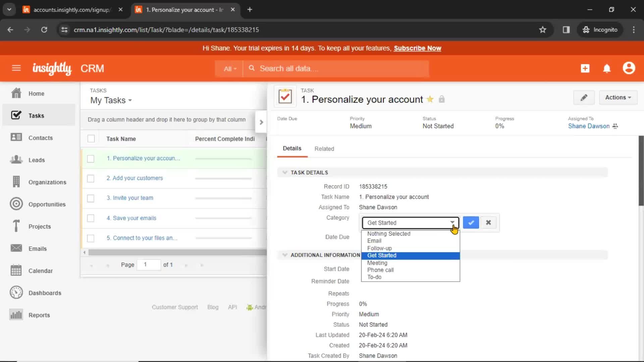
Task: Expand the My Tasks dropdown filter
Action: [129, 100]
